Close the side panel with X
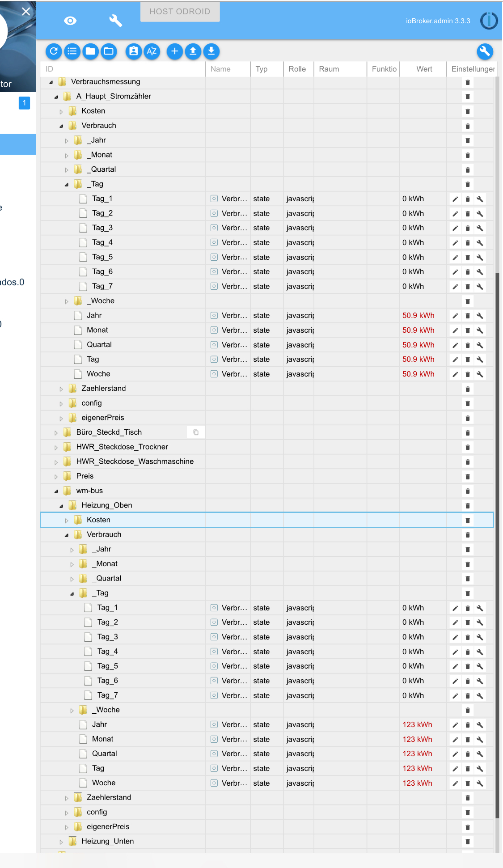The height and width of the screenshot is (868, 503). pyautogui.click(x=26, y=11)
